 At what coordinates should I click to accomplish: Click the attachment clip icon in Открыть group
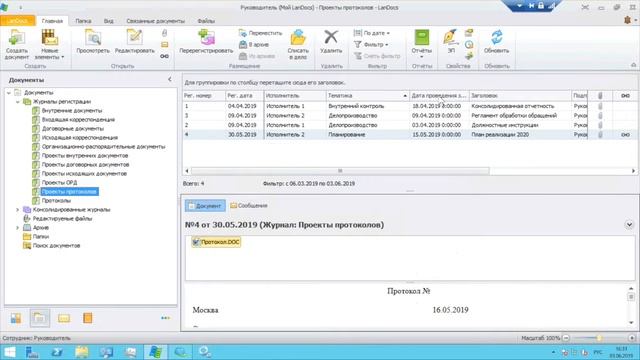click(164, 33)
